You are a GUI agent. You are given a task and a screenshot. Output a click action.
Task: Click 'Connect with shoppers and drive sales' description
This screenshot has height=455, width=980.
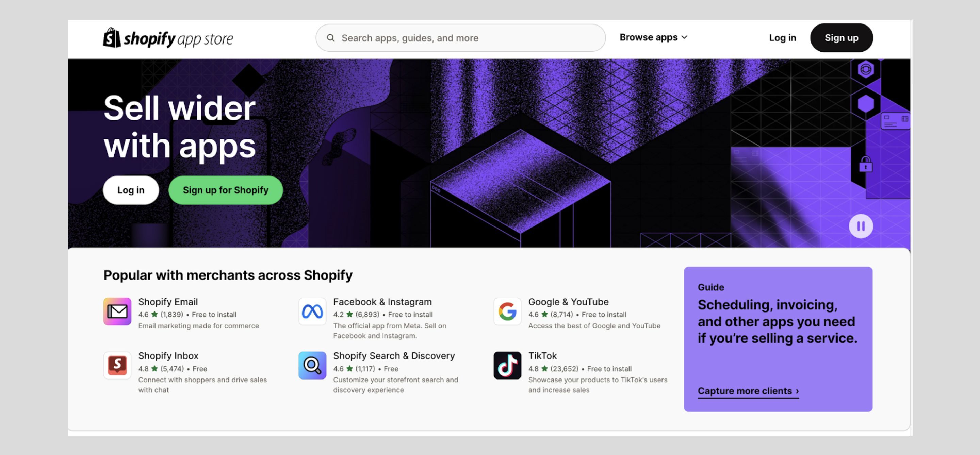pos(202,385)
